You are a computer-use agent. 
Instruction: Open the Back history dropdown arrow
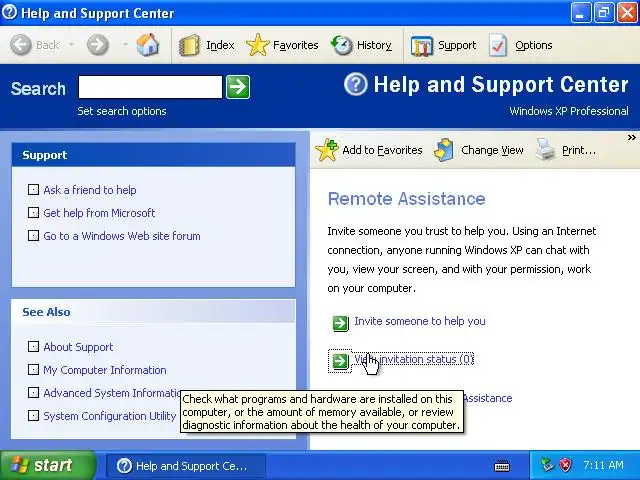(x=71, y=44)
